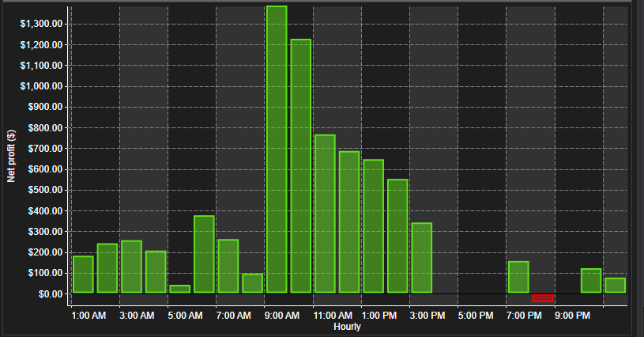Select the 2:00 AM profit bar
Viewport: 644px width, 337px height.
(107, 268)
